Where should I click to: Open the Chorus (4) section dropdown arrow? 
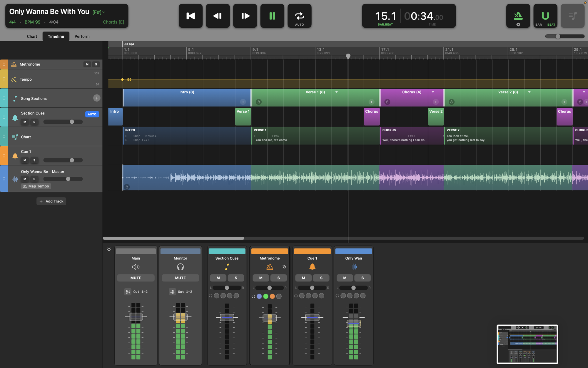click(433, 92)
